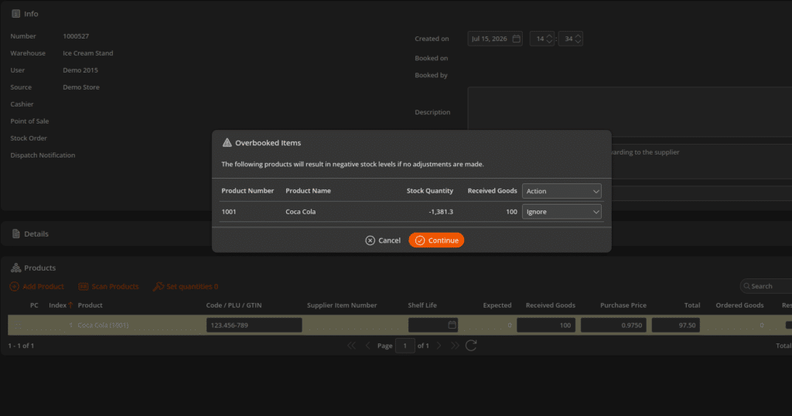Screen dimensions: 792x416
Task: Go to previous page icon
Action: (x=368, y=345)
